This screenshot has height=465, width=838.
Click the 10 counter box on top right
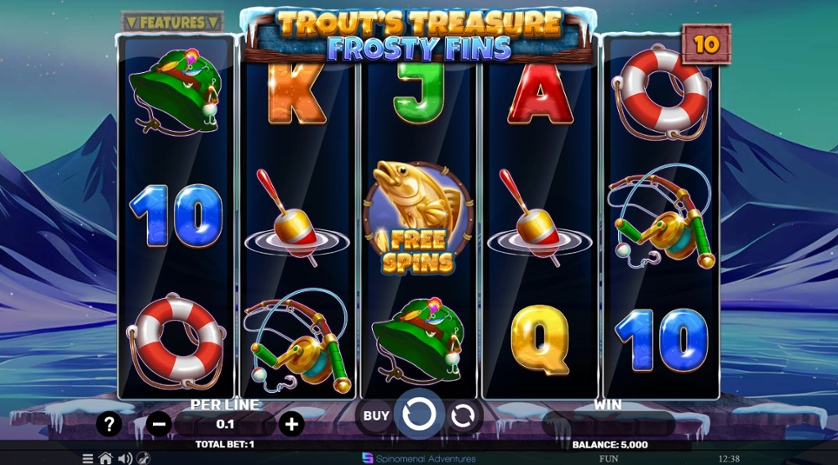point(707,44)
